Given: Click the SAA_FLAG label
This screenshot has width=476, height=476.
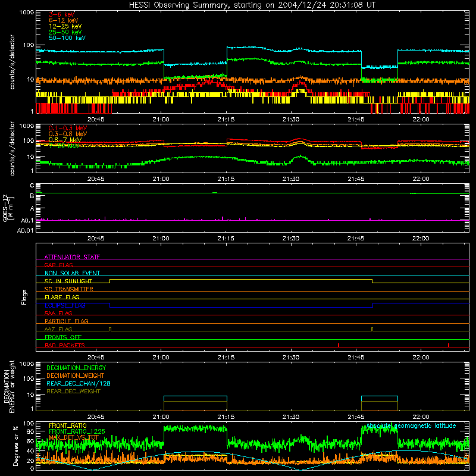Looking at the screenshot, I should click(x=58, y=313).
